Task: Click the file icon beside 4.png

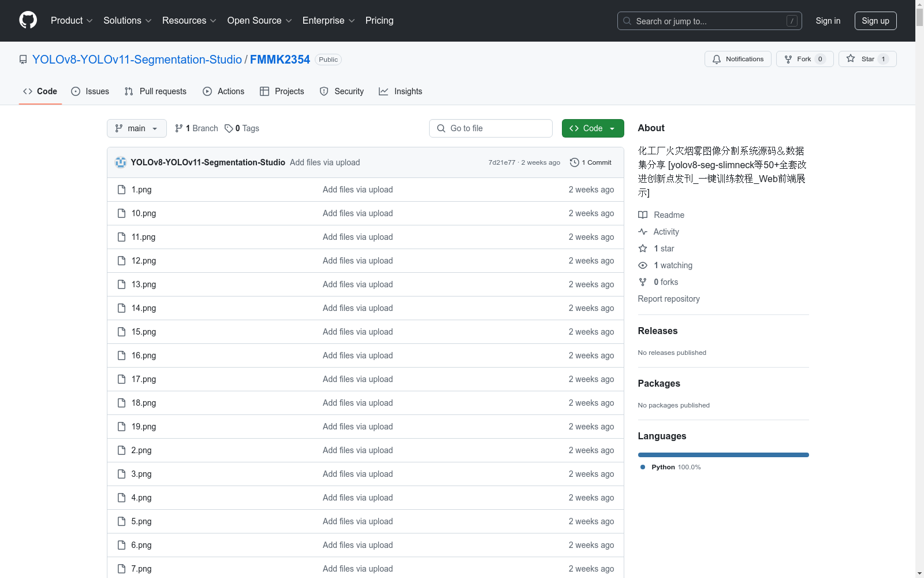Action: (x=121, y=498)
